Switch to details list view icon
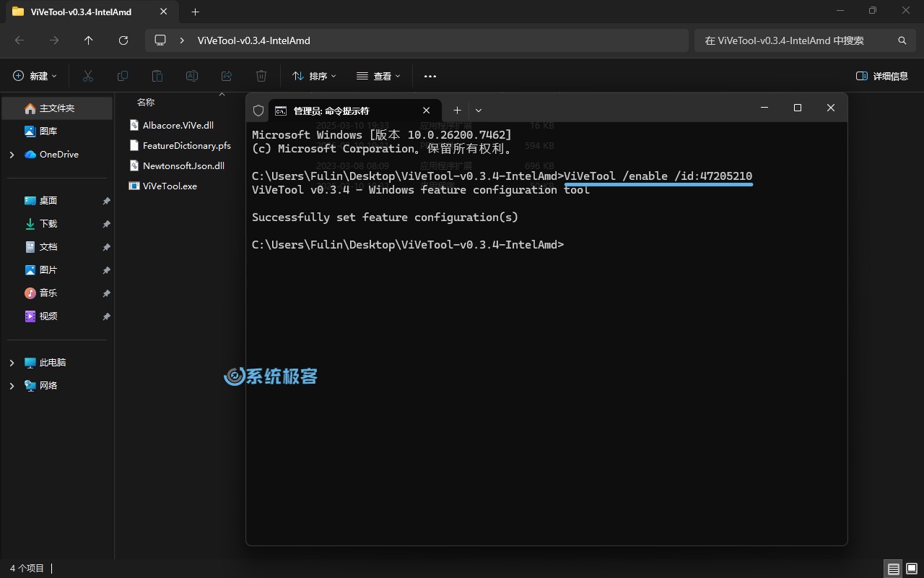This screenshot has width=924, height=578. tap(894, 569)
